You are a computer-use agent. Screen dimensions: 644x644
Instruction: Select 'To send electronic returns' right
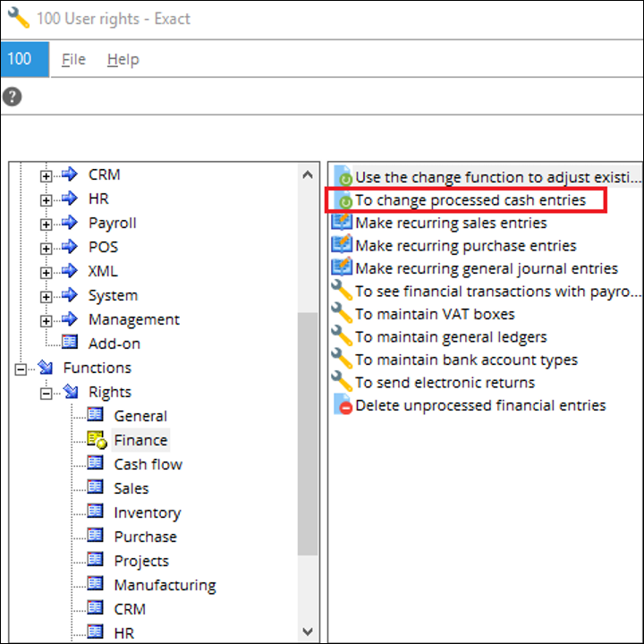tap(445, 383)
